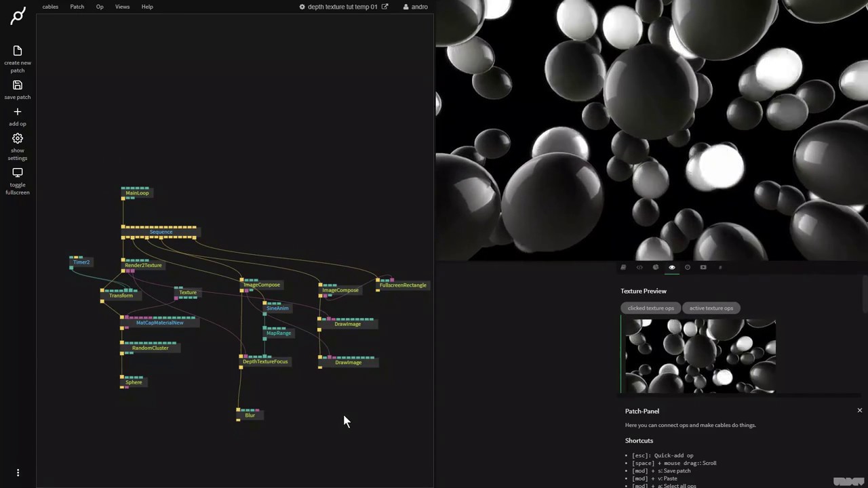Select the Sequence op

pos(160,232)
